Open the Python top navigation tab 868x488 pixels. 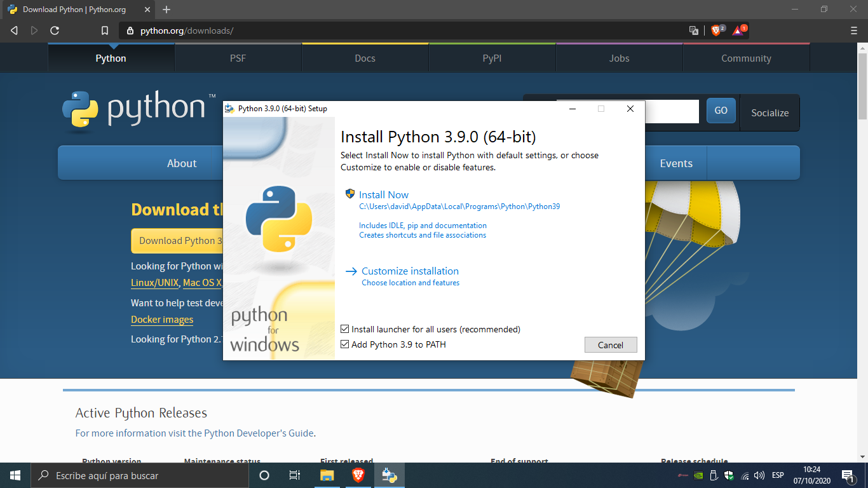click(111, 58)
